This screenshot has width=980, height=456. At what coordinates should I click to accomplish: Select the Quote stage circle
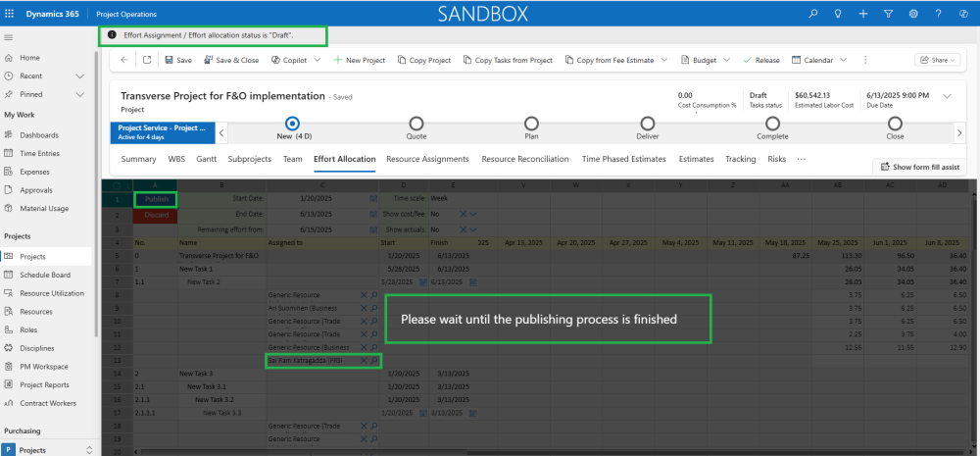point(416,124)
